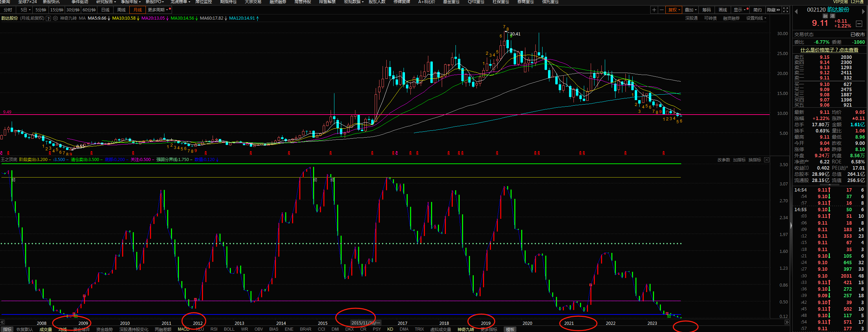
Task: Click the zoom-in plus icon on chart toolbar
Action: (x=654, y=10)
